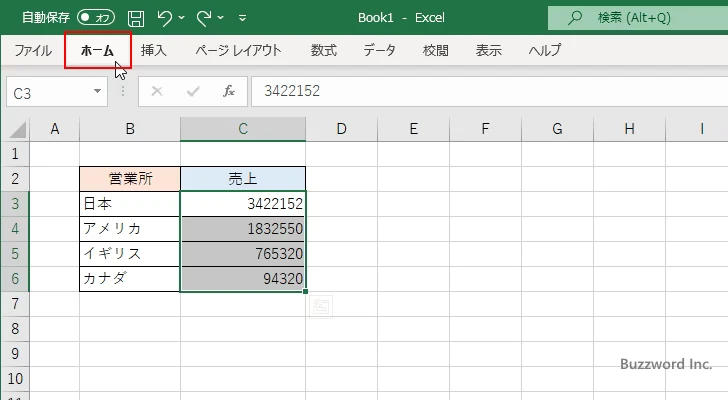Open the 表示 tab

(x=488, y=50)
